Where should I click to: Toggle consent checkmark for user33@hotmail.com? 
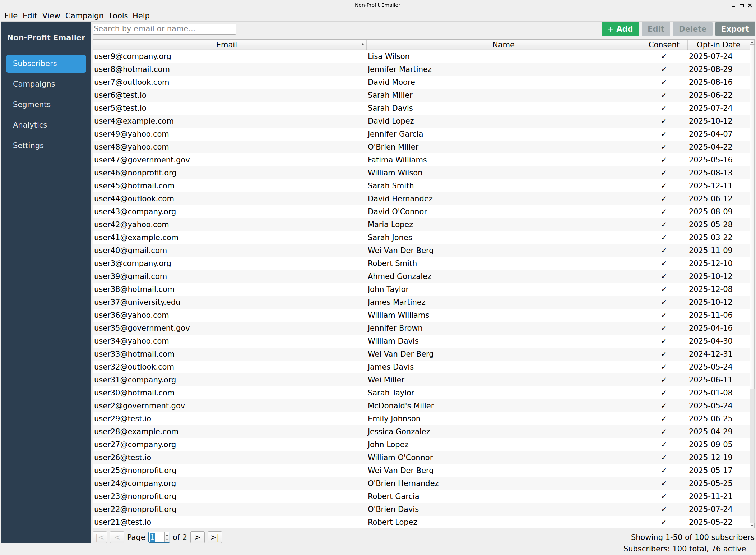(663, 354)
